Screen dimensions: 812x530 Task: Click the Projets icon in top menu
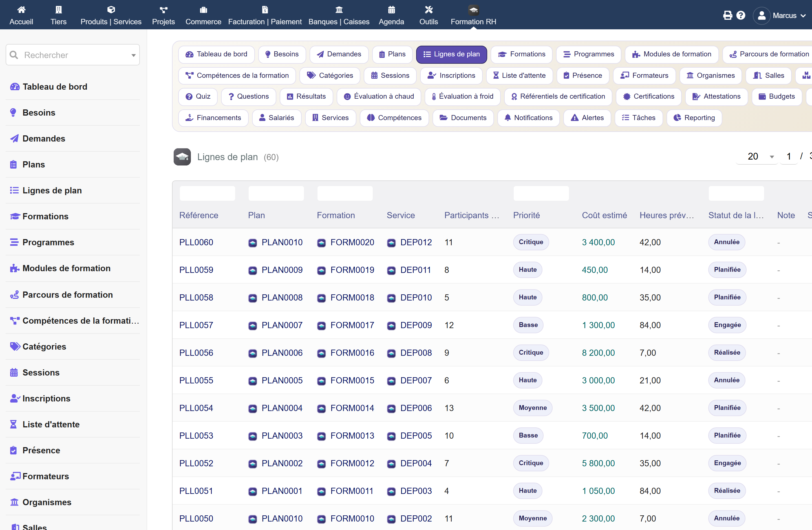click(x=164, y=10)
